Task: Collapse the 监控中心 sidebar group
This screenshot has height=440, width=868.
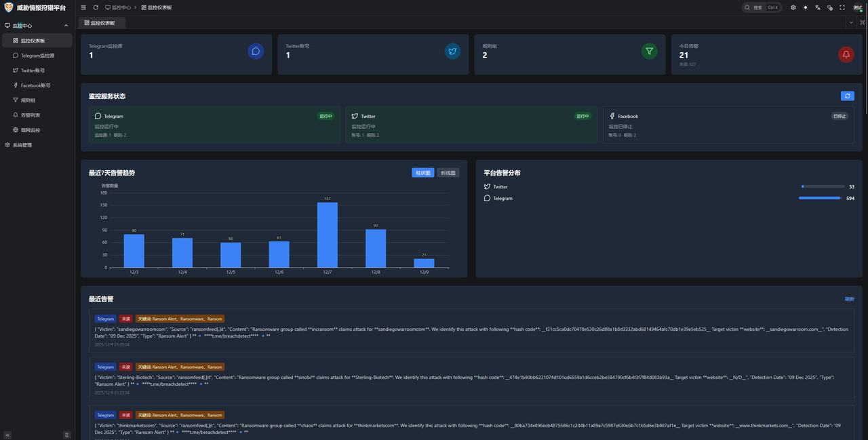Action: click(x=66, y=26)
